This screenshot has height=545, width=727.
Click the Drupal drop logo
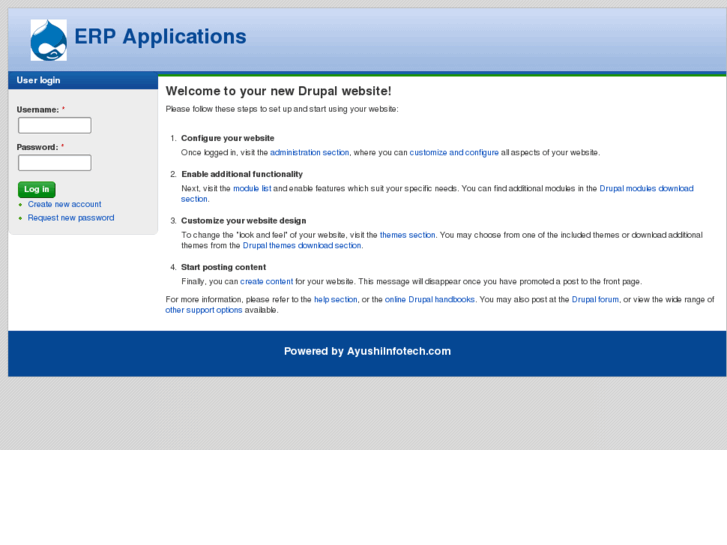click(x=49, y=40)
